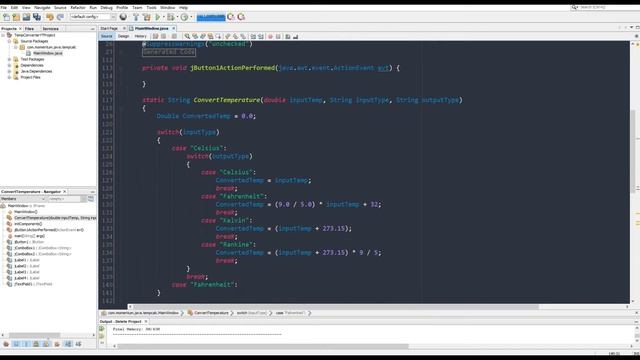
Task: Switch to History view
Action: [140, 36]
